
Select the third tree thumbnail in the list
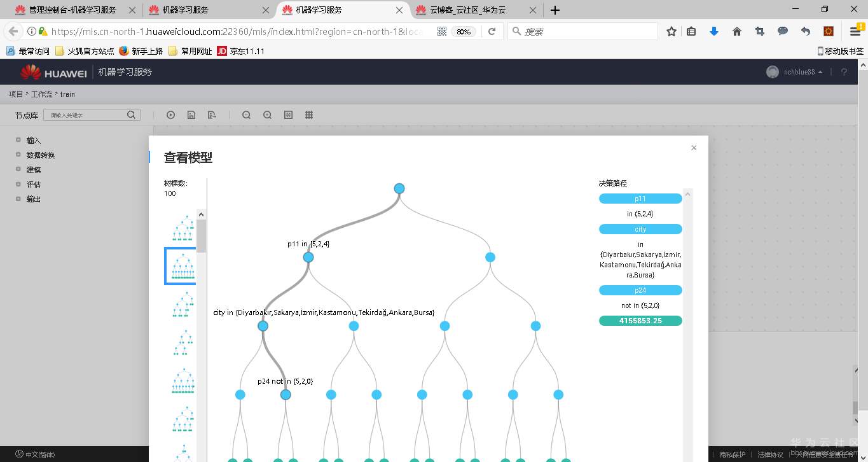tap(183, 304)
